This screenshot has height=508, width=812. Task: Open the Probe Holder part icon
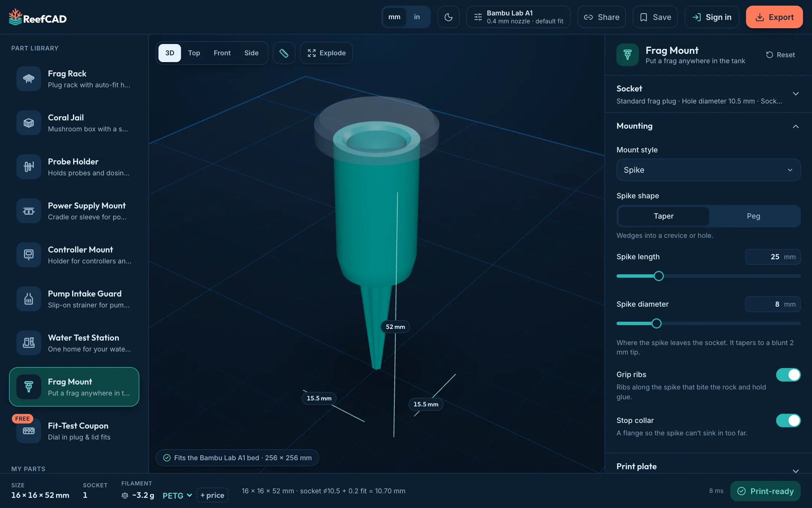click(29, 167)
